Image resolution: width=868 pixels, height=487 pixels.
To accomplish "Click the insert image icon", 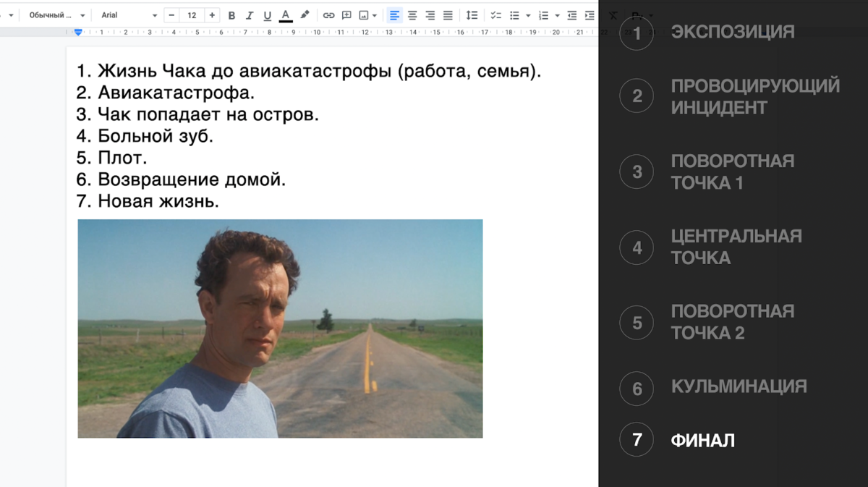I will point(364,15).
